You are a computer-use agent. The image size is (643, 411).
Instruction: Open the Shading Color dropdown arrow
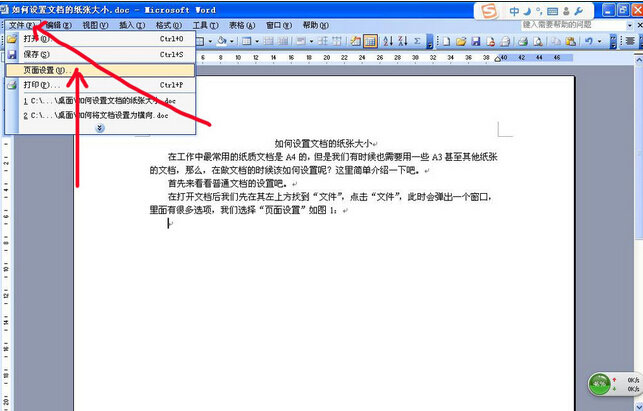232,41
